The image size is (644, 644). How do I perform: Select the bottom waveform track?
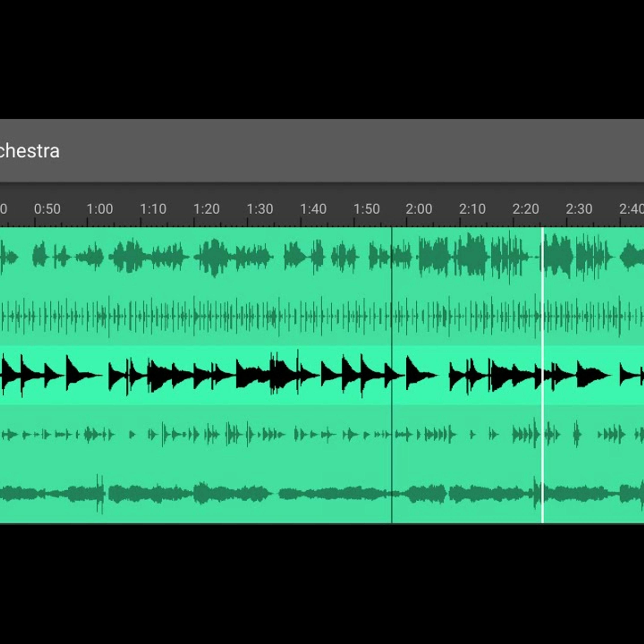(233, 493)
